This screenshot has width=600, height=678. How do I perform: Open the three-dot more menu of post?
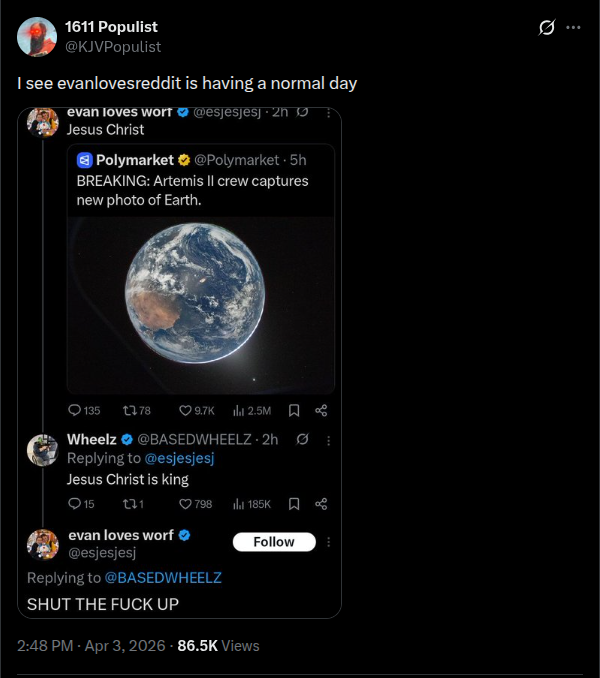(573, 27)
